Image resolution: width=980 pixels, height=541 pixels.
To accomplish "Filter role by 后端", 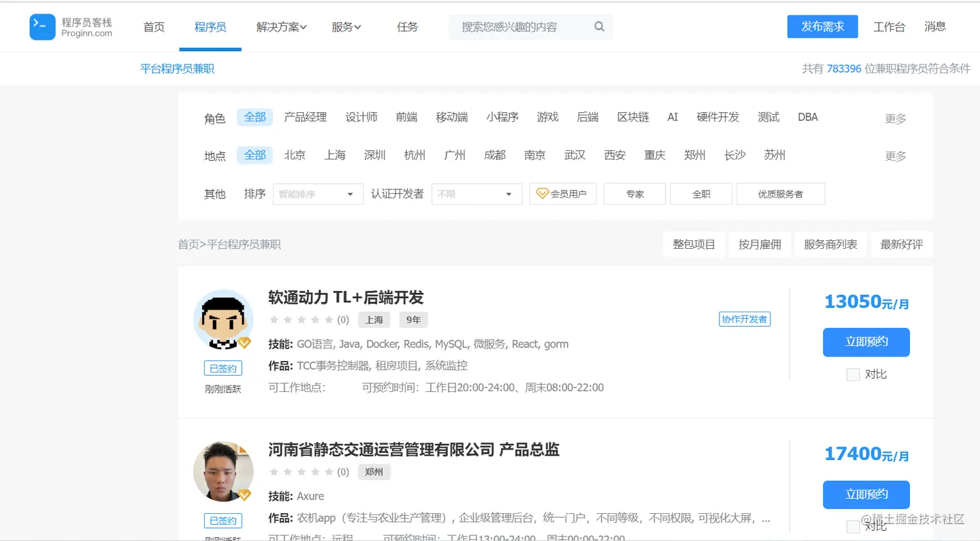I will 588,117.
